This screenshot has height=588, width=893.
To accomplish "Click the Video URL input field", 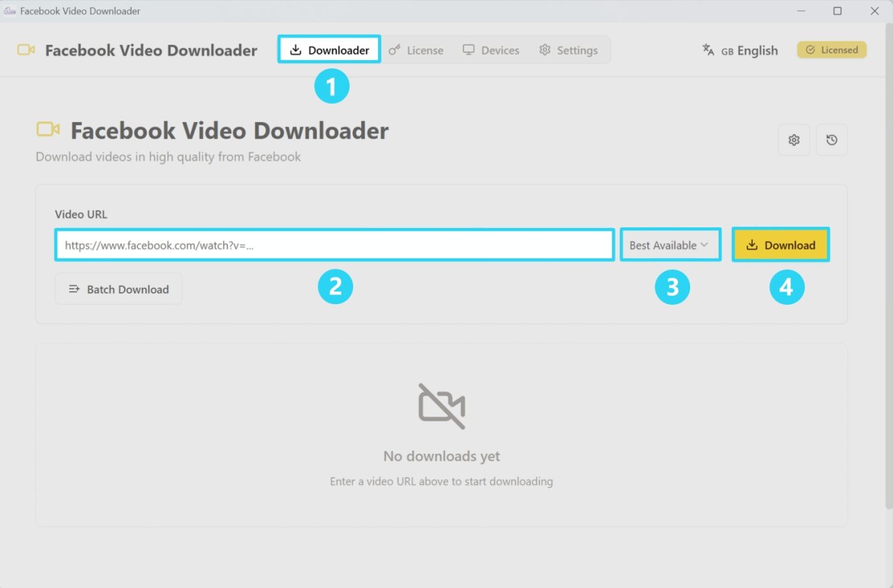I will 335,245.
